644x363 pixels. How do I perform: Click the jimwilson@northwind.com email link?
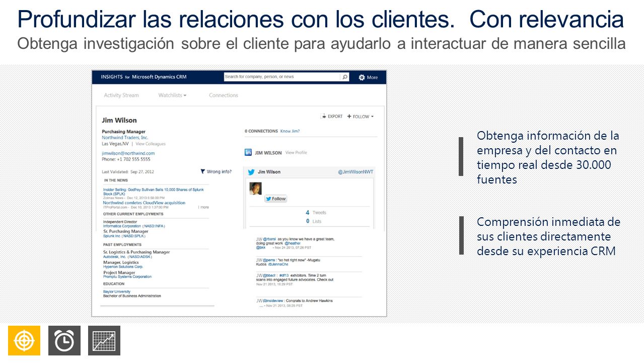tap(128, 153)
